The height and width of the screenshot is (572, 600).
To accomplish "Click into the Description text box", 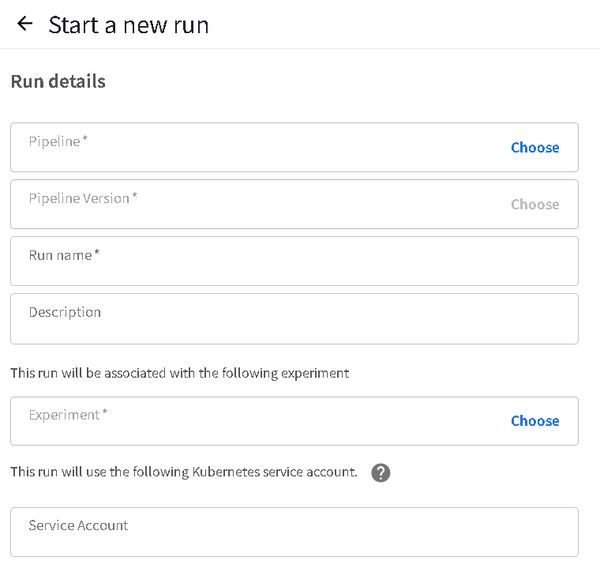I will click(x=294, y=319).
